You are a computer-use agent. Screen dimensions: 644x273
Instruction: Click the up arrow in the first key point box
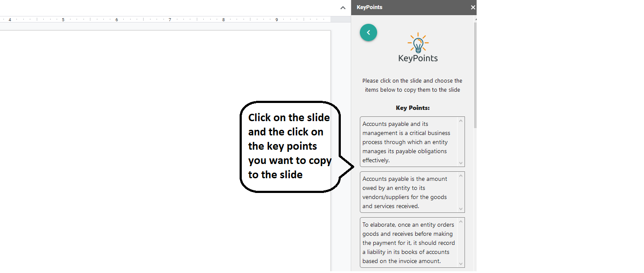461,121
